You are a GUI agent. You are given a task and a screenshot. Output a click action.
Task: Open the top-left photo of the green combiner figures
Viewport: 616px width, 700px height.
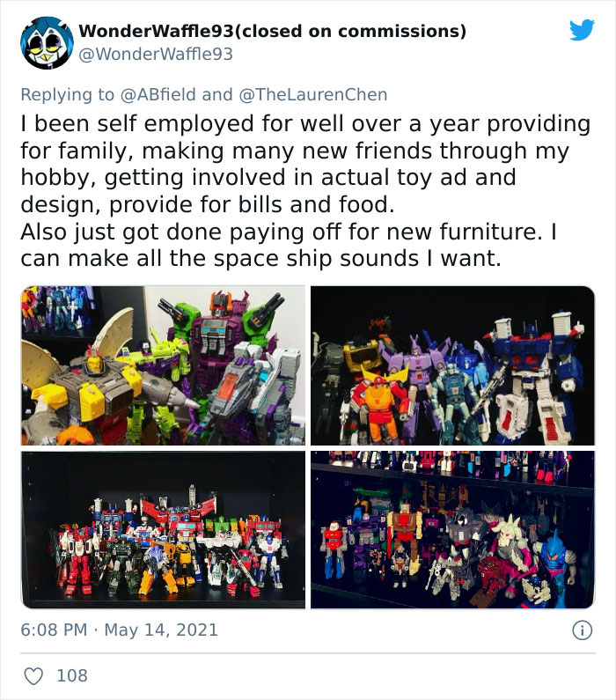tap(164, 365)
